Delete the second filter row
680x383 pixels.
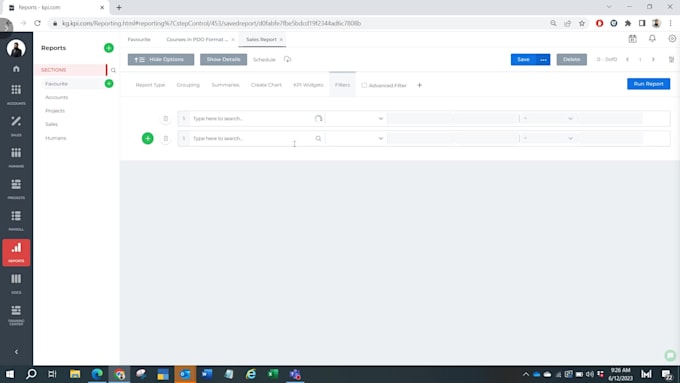pyautogui.click(x=166, y=138)
